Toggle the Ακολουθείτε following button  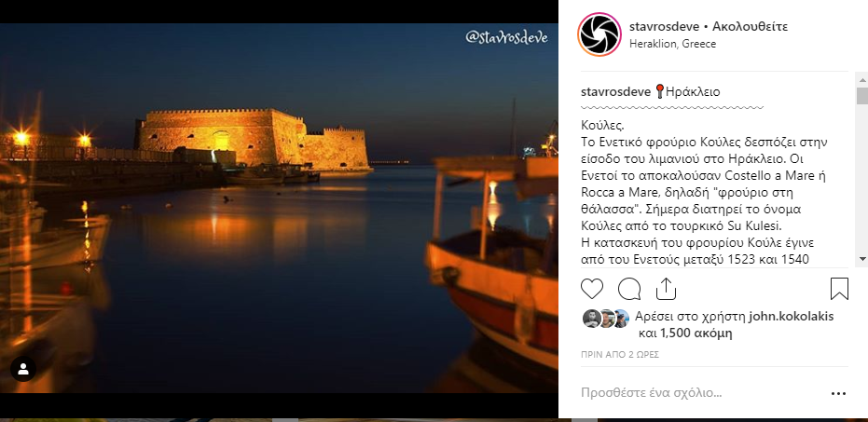[751, 26]
